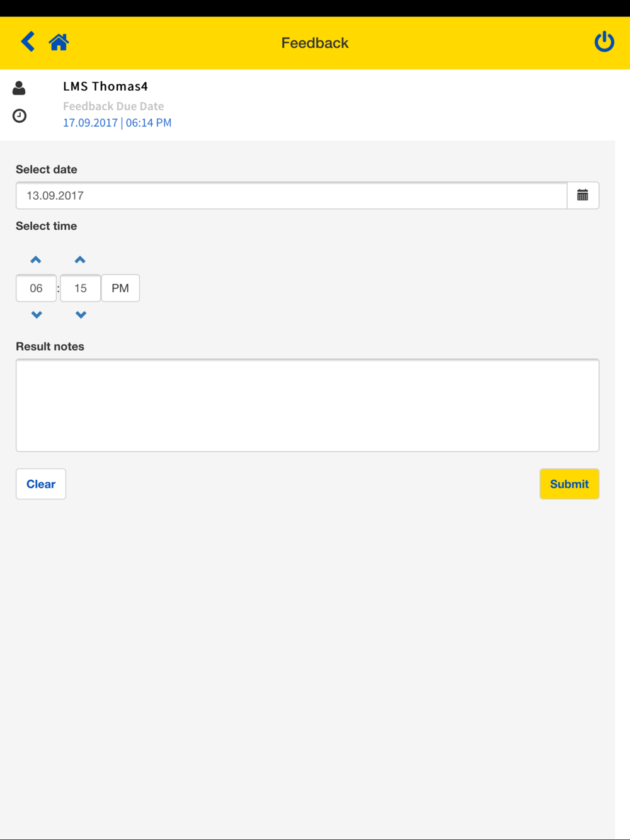630x840 pixels.
Task: Toggle the PM meridian button
Action: [120, 288]
